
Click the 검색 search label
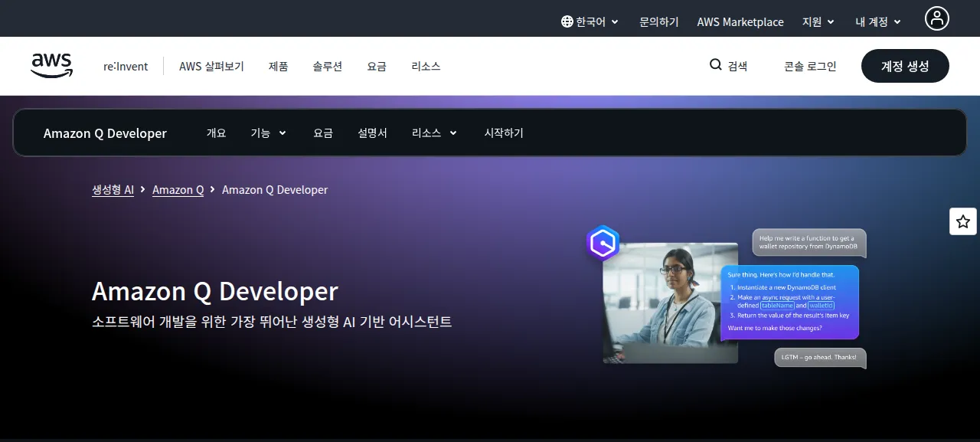coord(737,67)
